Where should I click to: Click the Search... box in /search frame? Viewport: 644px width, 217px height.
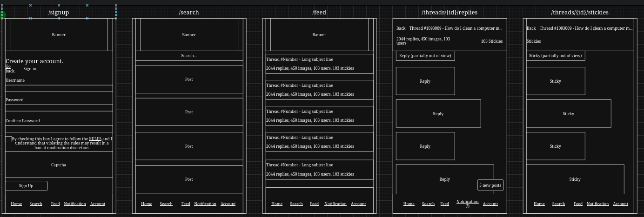189,56
